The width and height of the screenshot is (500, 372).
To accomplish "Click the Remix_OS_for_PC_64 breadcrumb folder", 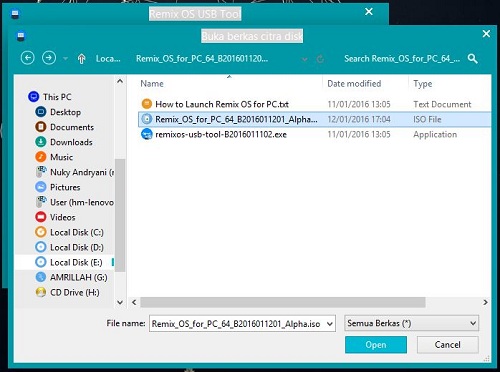I will [202, 59].
